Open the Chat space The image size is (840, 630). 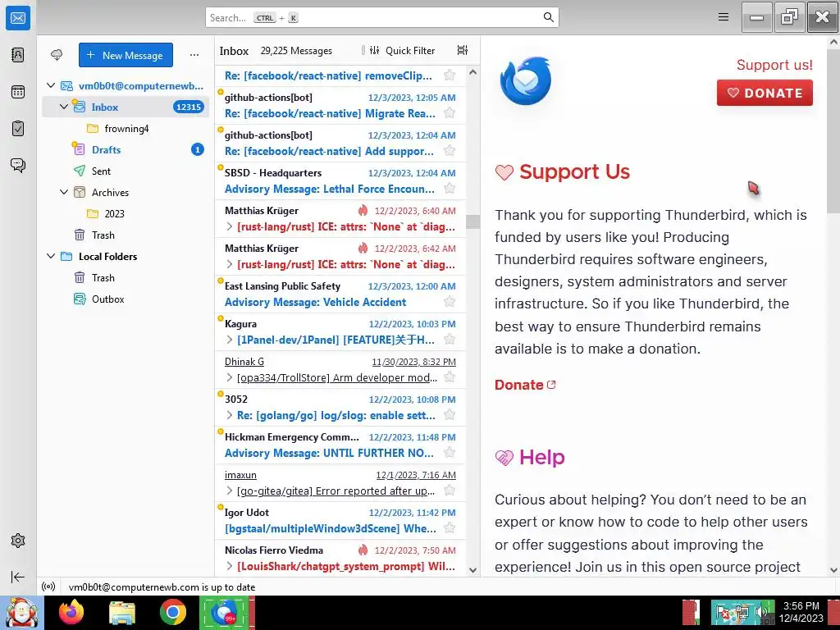point(18,165)
